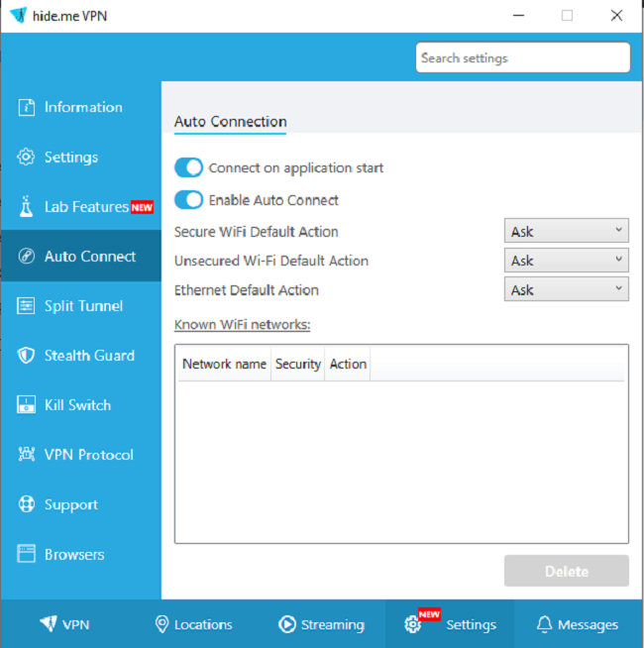Open Secure WiFi Default Action dropdown
Screen dimensions: 644x648
(x=567, y=231)
